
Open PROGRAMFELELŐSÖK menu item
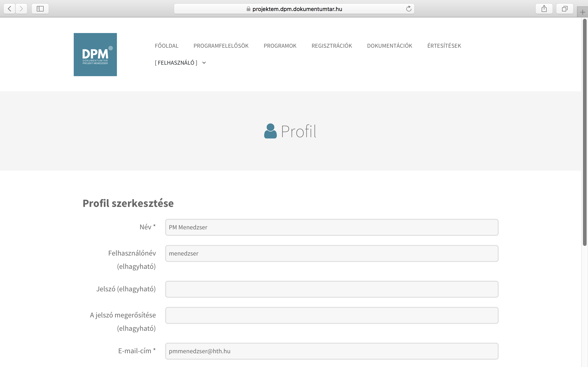(x=221, y=46)
